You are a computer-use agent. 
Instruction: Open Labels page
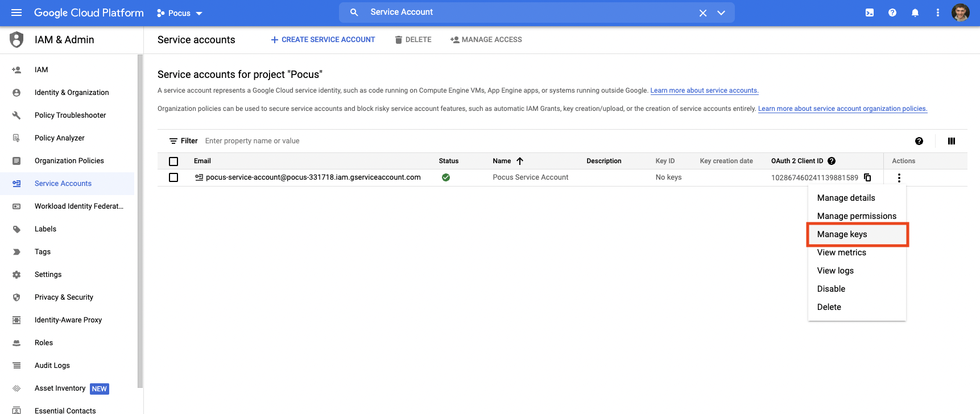tap(46, 229)
